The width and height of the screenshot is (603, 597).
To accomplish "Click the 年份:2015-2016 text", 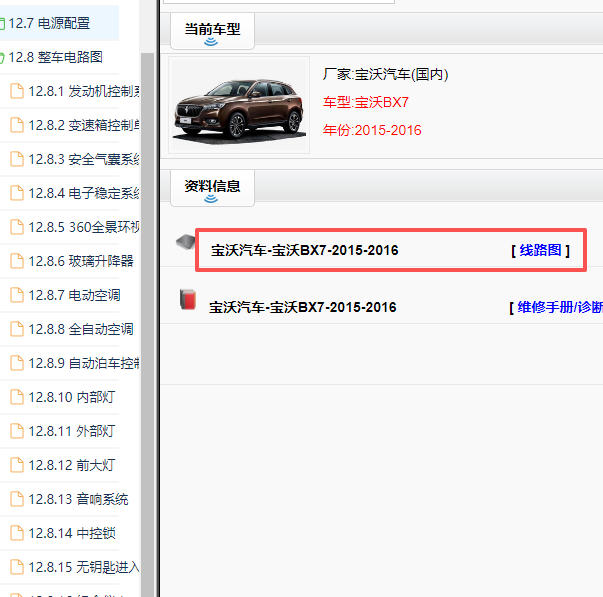I will click(372, 130).
